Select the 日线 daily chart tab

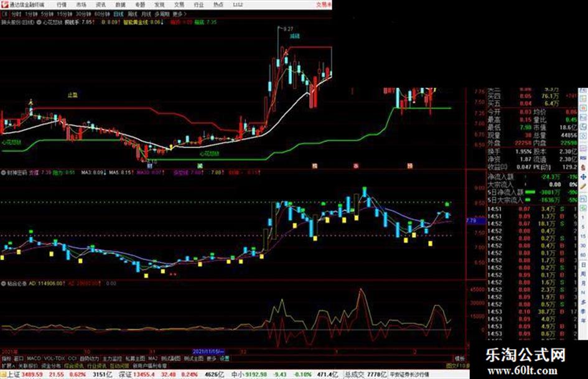pyautogui.click(x=118, y=14)
